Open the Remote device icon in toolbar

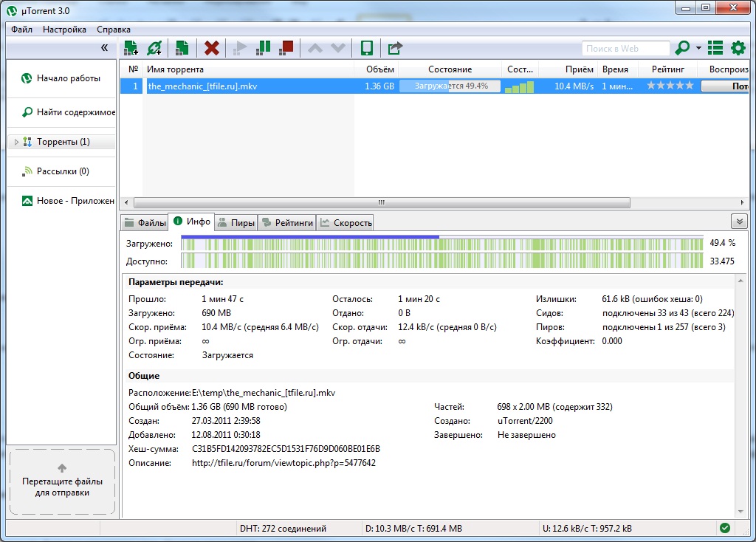[x=366, y=48]
